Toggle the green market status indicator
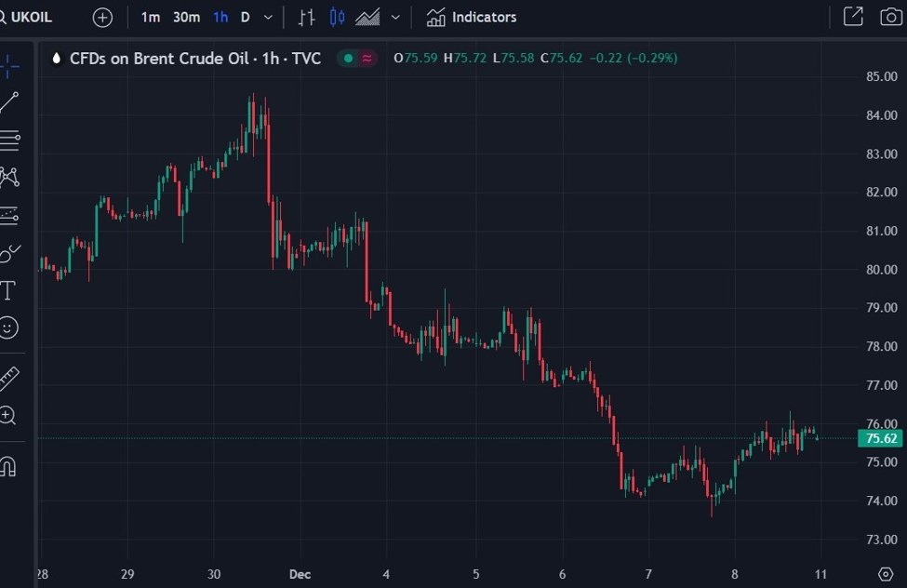 pyautogui.click(x=349, y=59)
